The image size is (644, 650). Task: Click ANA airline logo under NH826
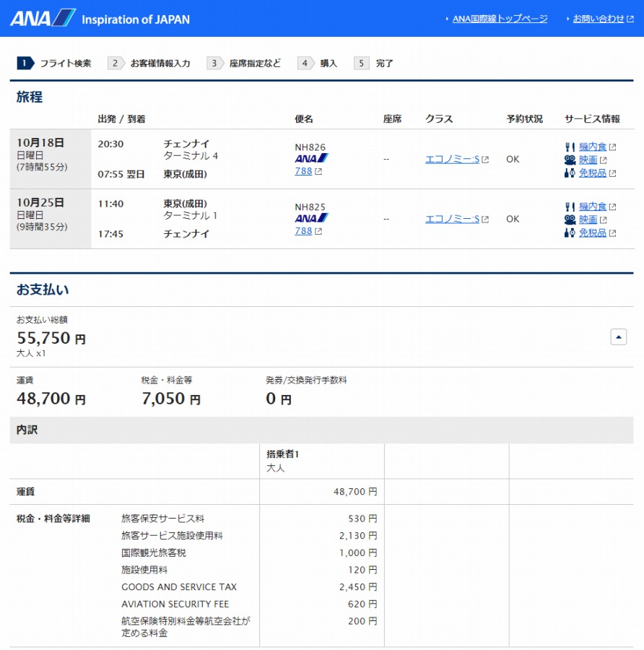311,158
